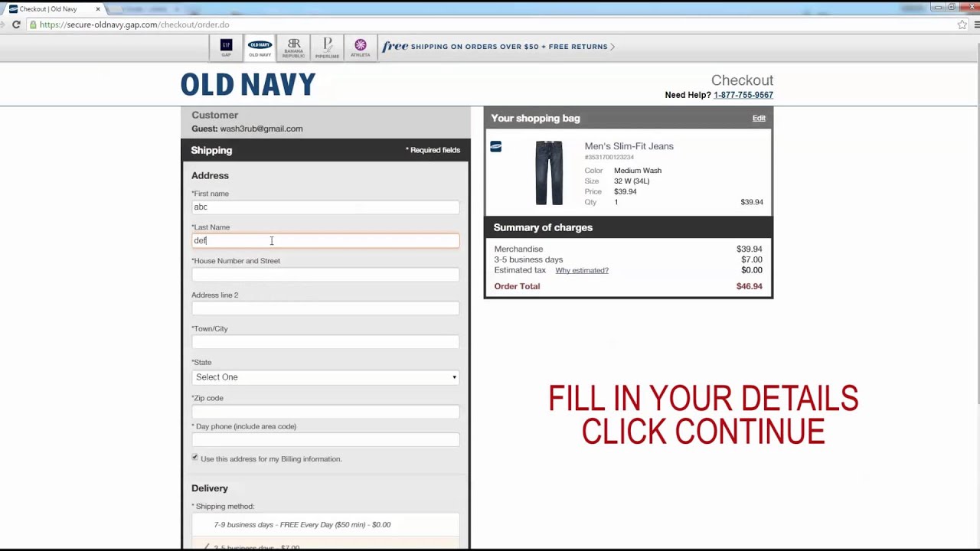Select the Old Navy brand tab
This screenshot has width=980, height=551.
(x=260, y=47)
